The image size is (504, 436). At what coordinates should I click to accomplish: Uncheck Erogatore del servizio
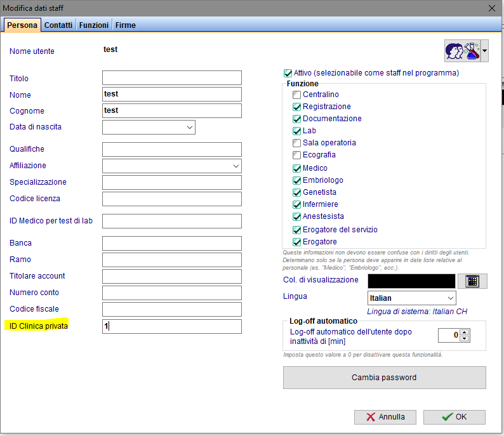click(x=296, y=230)
